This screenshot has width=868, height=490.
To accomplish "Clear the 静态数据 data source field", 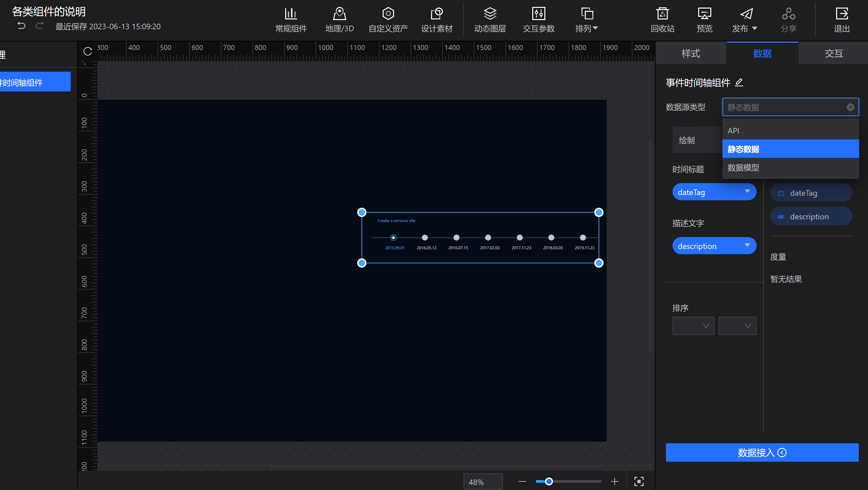I will pos(850,107).
